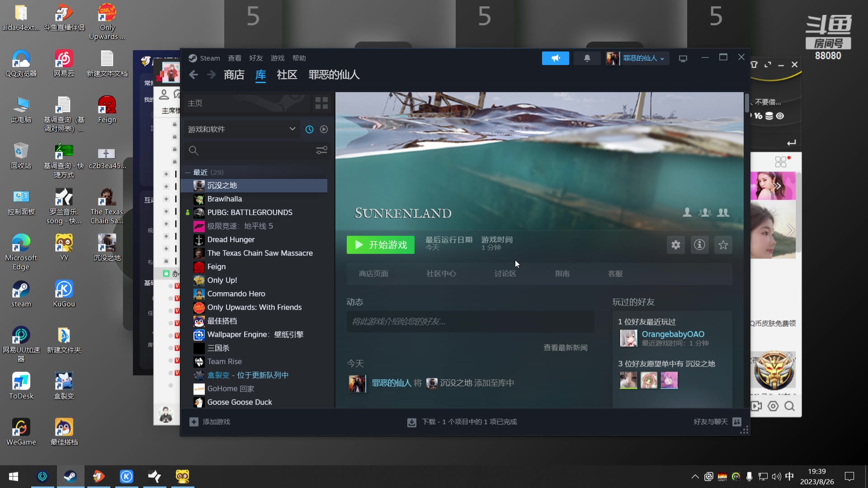868x488 pixels.
Task: Select The Texas Chain Saw Massacre entry
Action: click(x=254, y=253)
